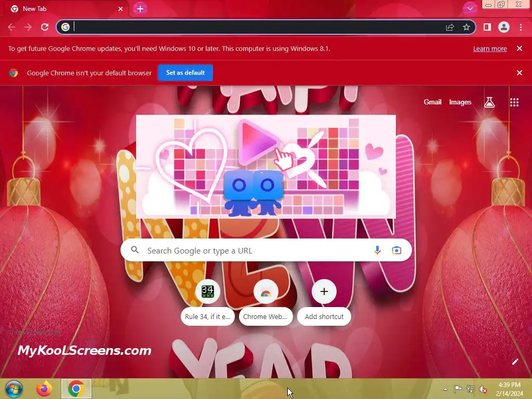This screenshot has width=532, height=399.
Task: Go back using the back arrow
Action: pos(11,27)
